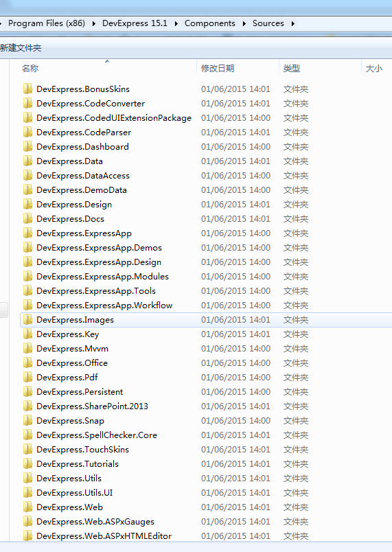Go to Program Files (x86) breadcrumb

coord(47,23)
